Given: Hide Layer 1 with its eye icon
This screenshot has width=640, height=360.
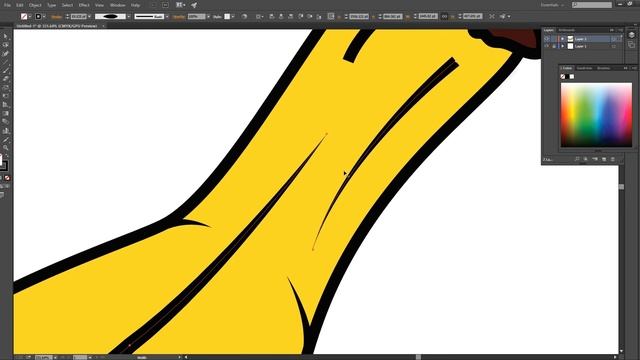Looking at the screenshot, I should pyautogui.click(x=547, y=47).
